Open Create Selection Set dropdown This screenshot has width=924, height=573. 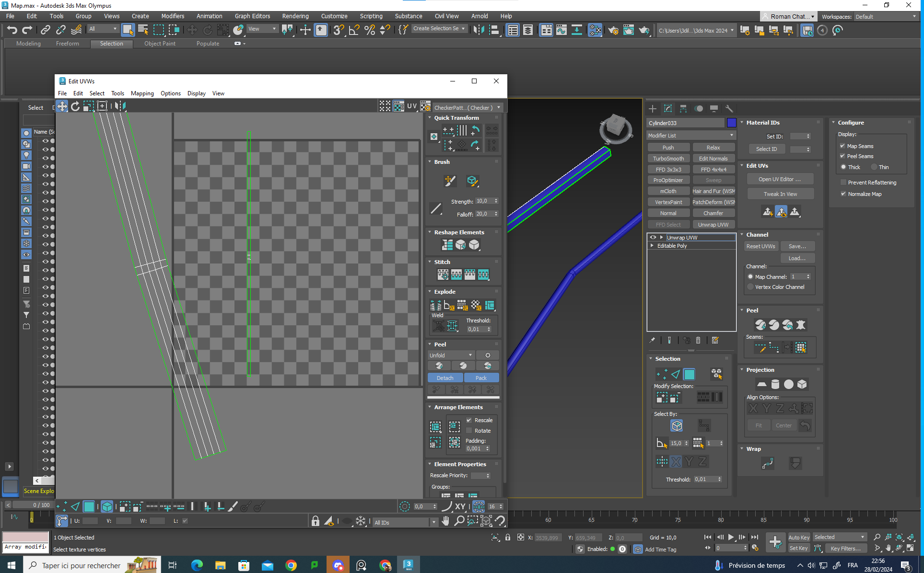(x=439, y=29)
